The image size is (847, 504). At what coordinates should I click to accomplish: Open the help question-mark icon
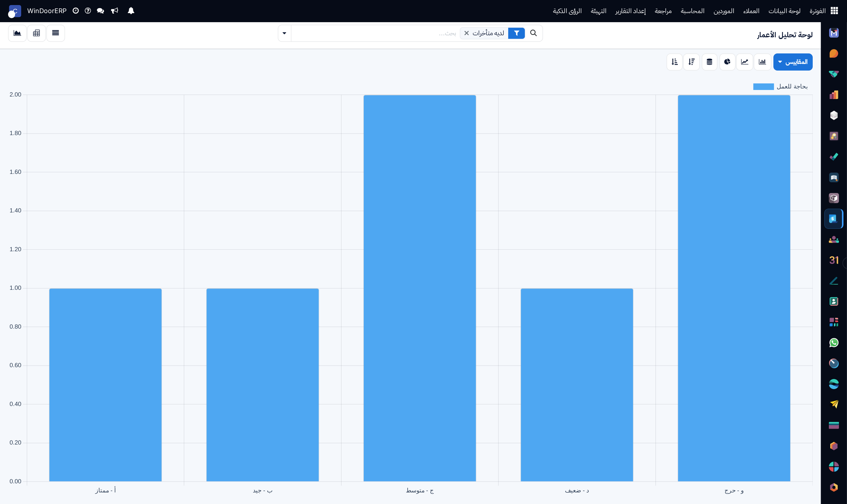[x=88, y=11]
